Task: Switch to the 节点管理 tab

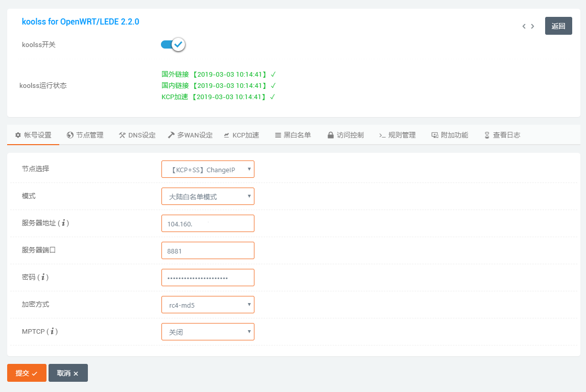Action: [85, 135]
